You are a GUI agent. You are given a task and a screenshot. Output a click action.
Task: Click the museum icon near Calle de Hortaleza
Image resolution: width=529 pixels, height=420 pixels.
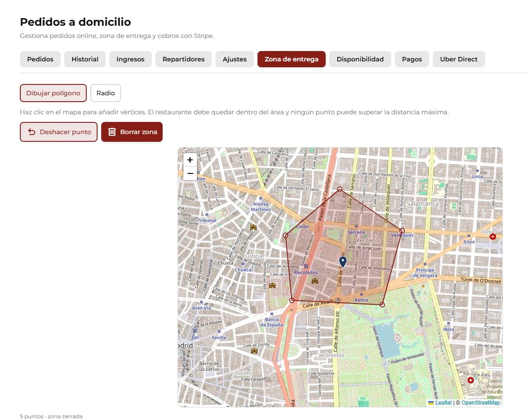tap(253, 227)
